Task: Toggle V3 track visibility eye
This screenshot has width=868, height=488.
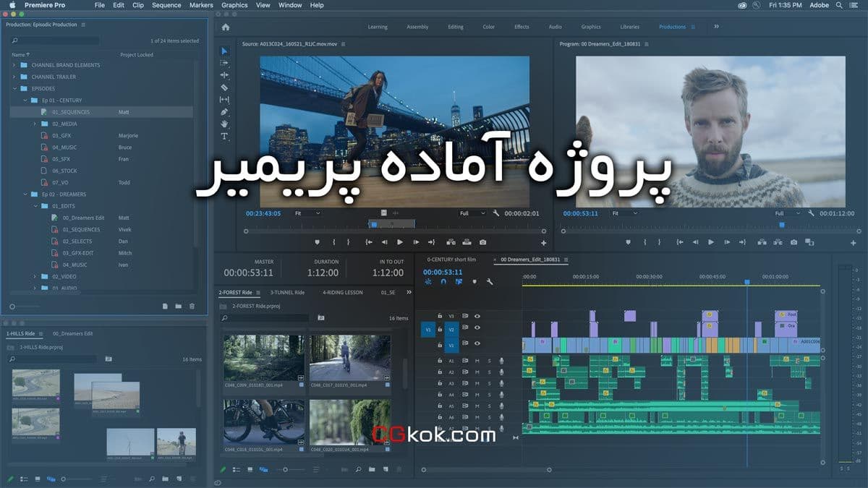Action: click(477, 316)
